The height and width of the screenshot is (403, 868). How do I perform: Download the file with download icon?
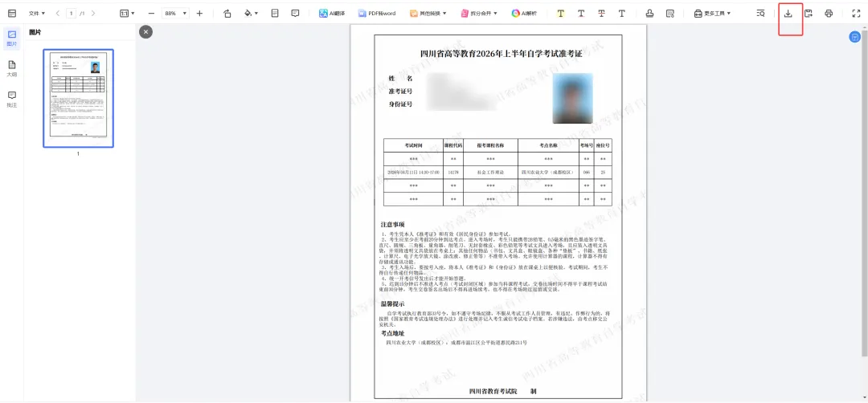(x=788, y=14)
